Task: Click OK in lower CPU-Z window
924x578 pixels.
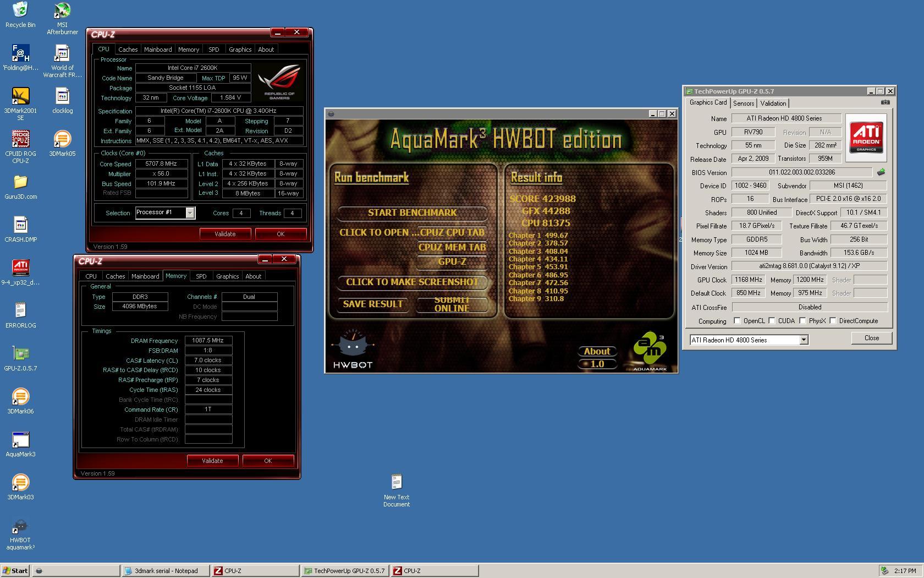Action: (x=268, y=461)
